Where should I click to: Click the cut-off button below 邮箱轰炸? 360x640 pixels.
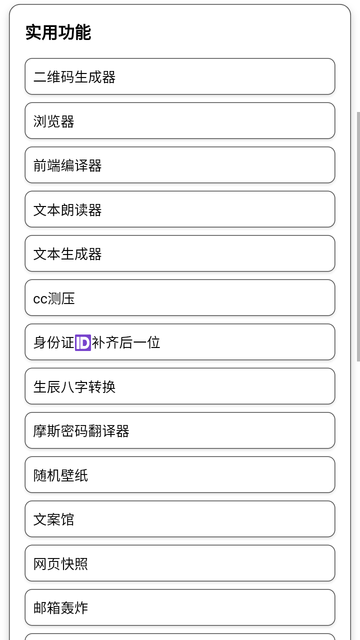[180, 637]
